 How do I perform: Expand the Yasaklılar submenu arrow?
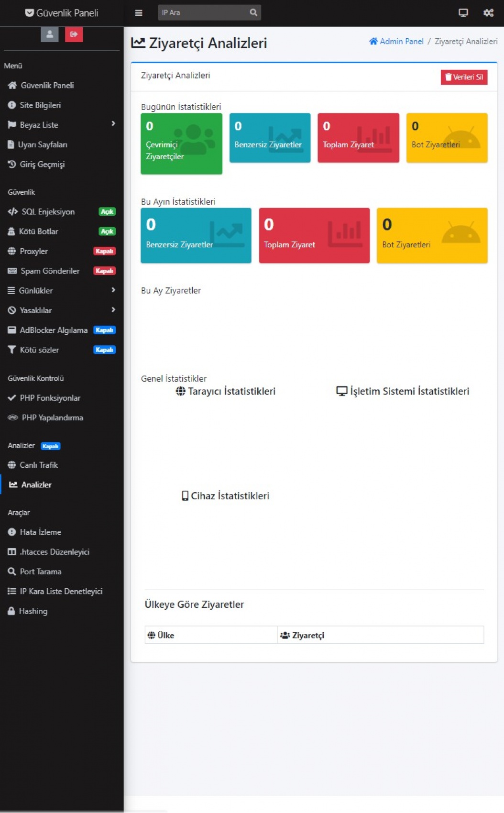click(x=113, y=309)
